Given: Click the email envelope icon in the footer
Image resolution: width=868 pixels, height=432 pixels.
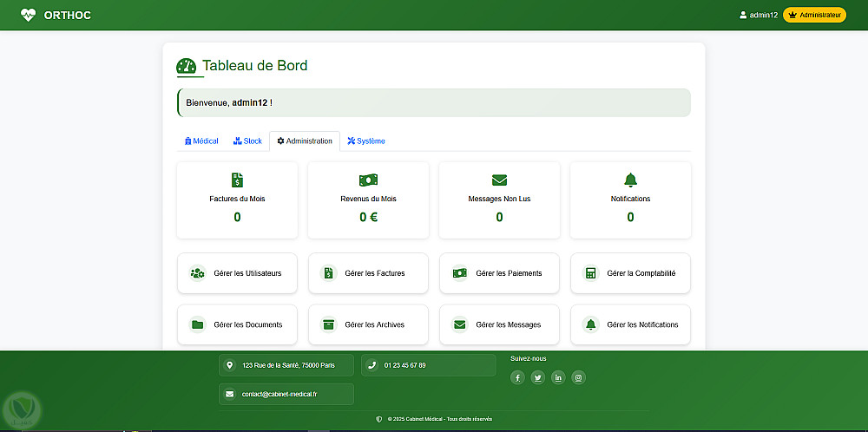Looking at the screenshot, I should 229,395.
